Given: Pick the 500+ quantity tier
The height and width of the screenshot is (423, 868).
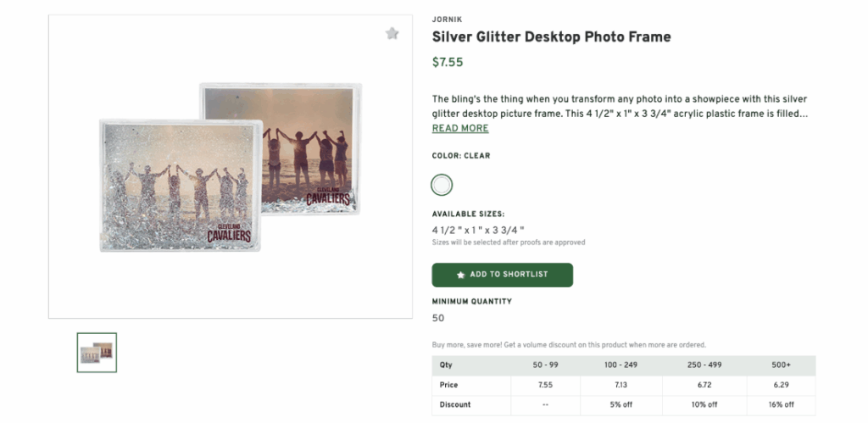Looking at the screenshot, I should [782, 365].
